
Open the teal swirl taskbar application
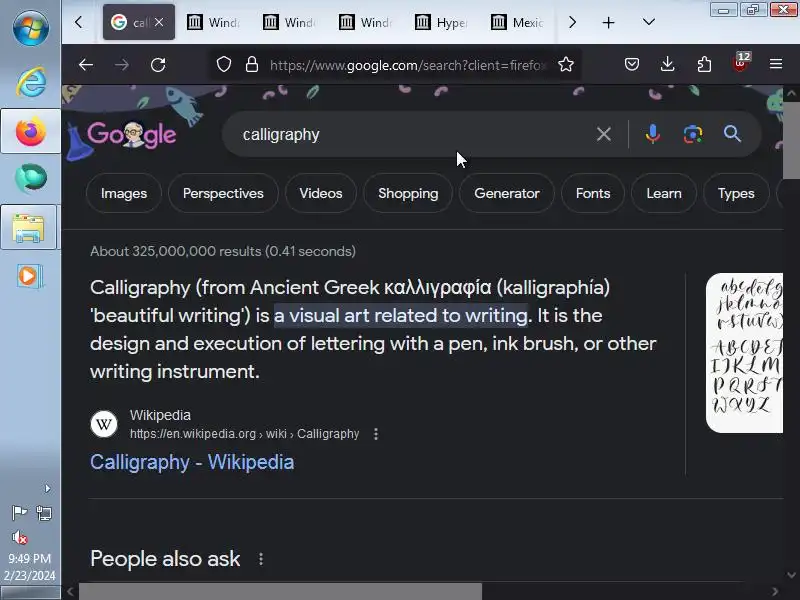31,178
